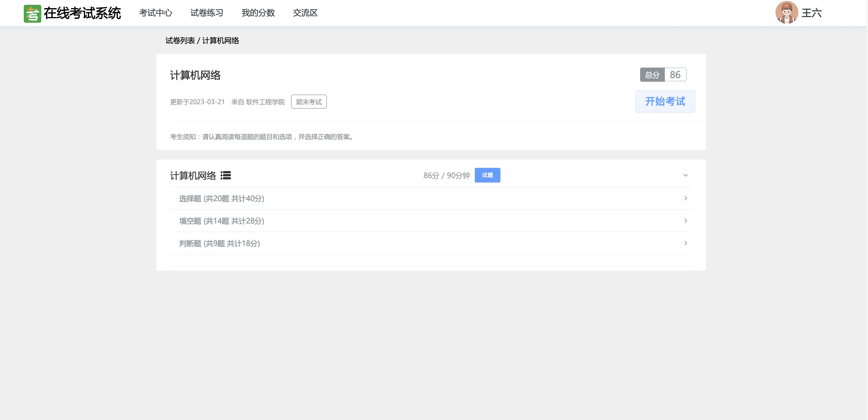Viewport: 868px width, 420px height.
Task: Click the 在线考试系统 site title
Action: point(82,14)
